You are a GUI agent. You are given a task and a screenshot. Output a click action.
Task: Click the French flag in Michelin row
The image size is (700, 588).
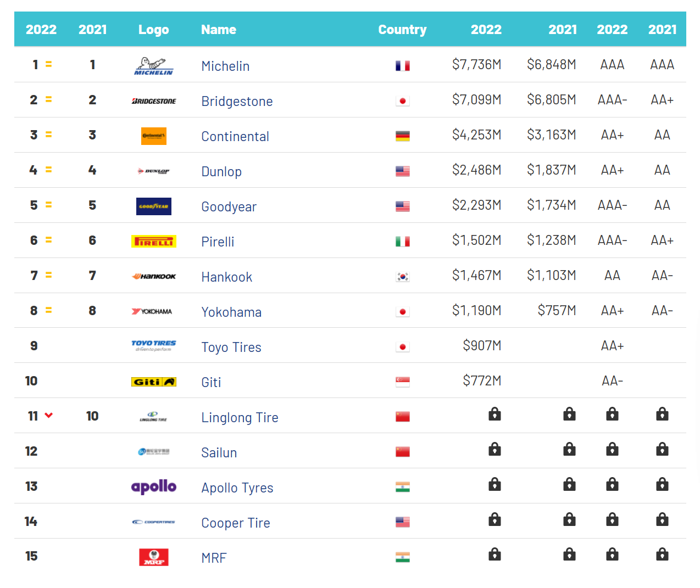403,66
